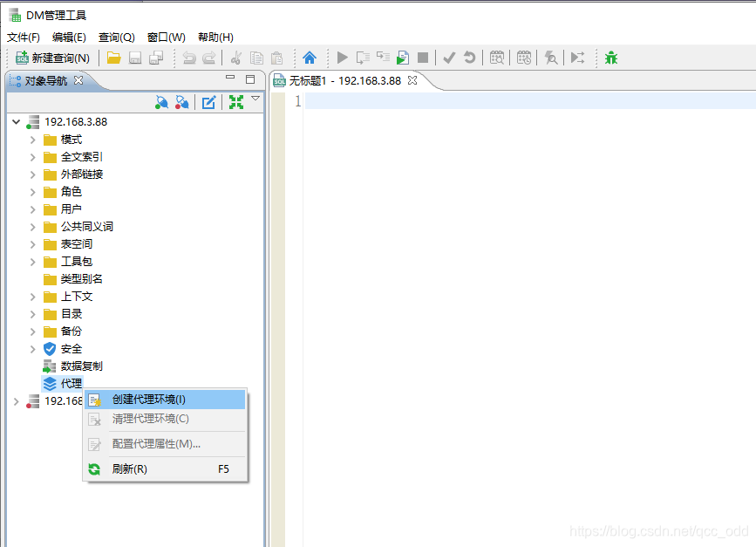
Task: Open the navigator view menu dropdown arrow
Action: [x=255, y=99]
